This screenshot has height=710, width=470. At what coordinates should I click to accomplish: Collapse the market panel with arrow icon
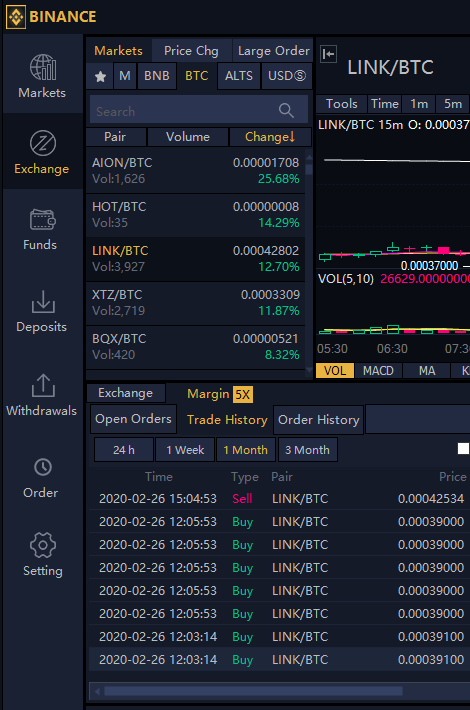pos(328,54)
